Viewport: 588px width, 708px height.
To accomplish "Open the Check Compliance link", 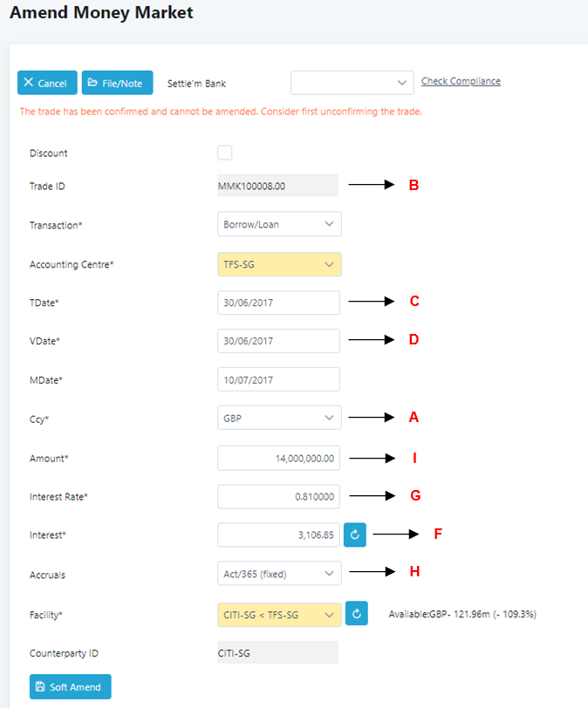I will pyautogui.click(x=461, y=81).
